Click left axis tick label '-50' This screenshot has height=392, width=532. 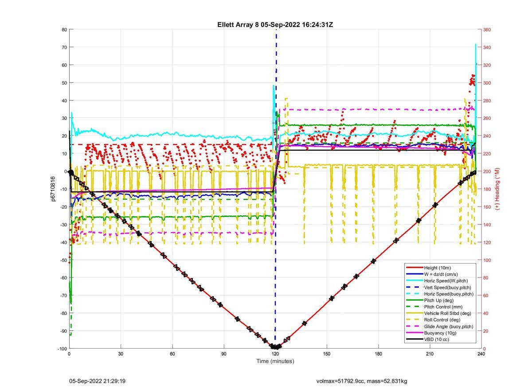pyautogui.click(x=63, y=260)
